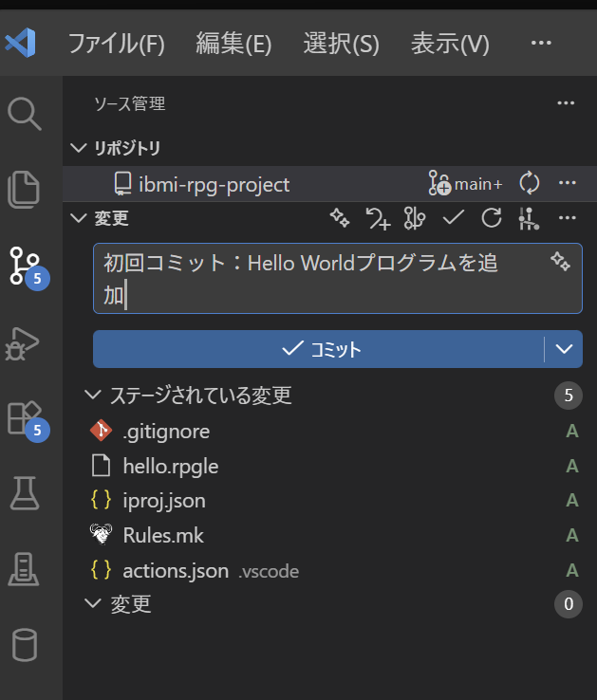The width and height of the screenshot is (597, 700).
Task: Select hello.rpgle in staged changes
Action: 171,466
